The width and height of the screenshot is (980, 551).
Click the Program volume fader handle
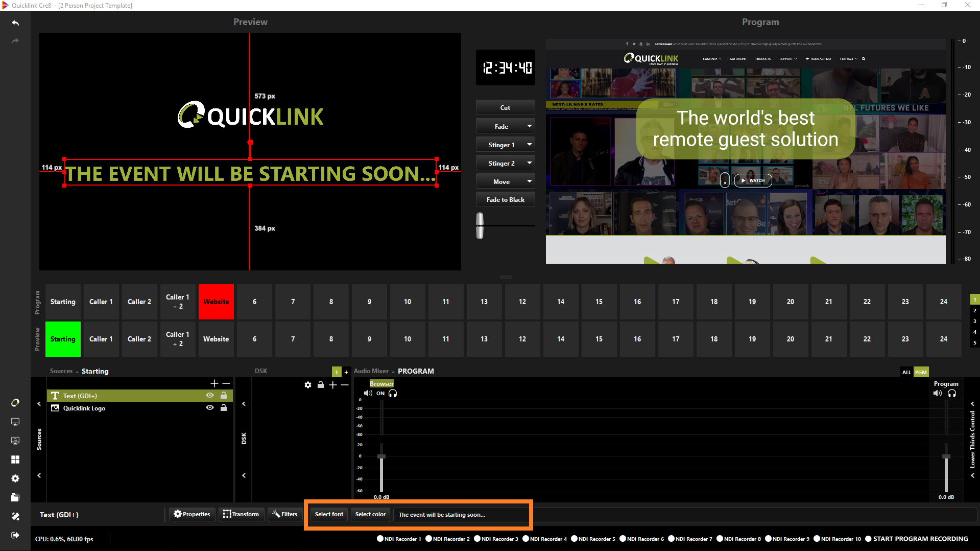pyautogui.click(x=946, y=456)
